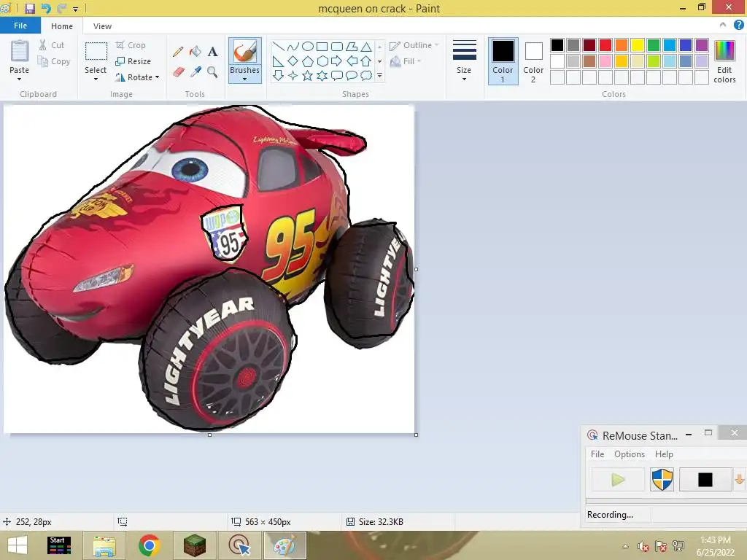This screenshot has height=560, width=747.
Task: Open Paint Help question mark
Action: tap(738, 26)
